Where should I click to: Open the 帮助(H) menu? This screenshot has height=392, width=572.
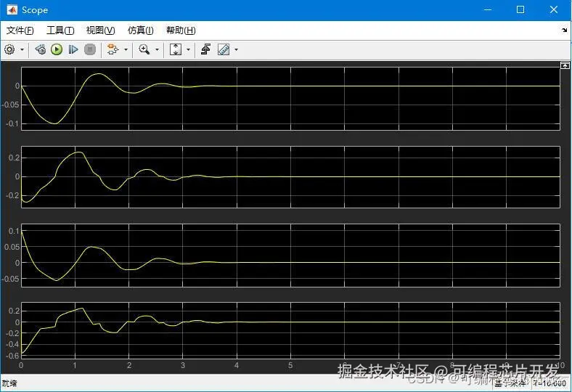(x=181, y=30)
